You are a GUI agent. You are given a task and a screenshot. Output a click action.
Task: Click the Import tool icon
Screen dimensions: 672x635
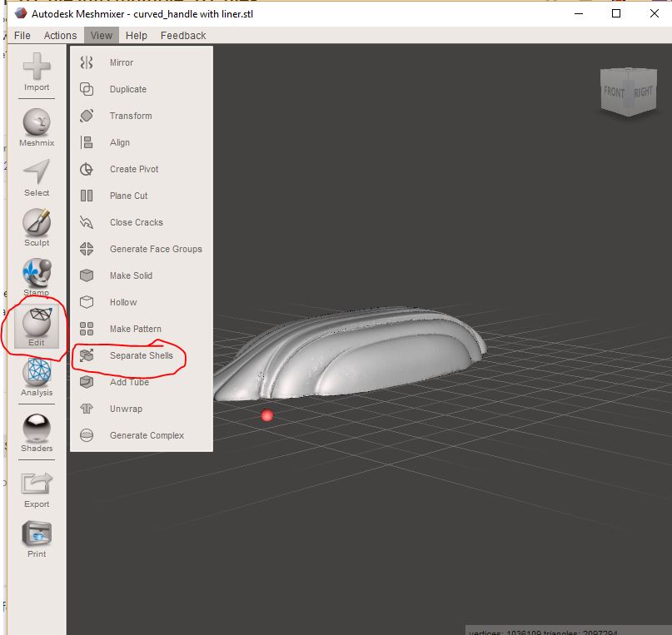point(37,72)
